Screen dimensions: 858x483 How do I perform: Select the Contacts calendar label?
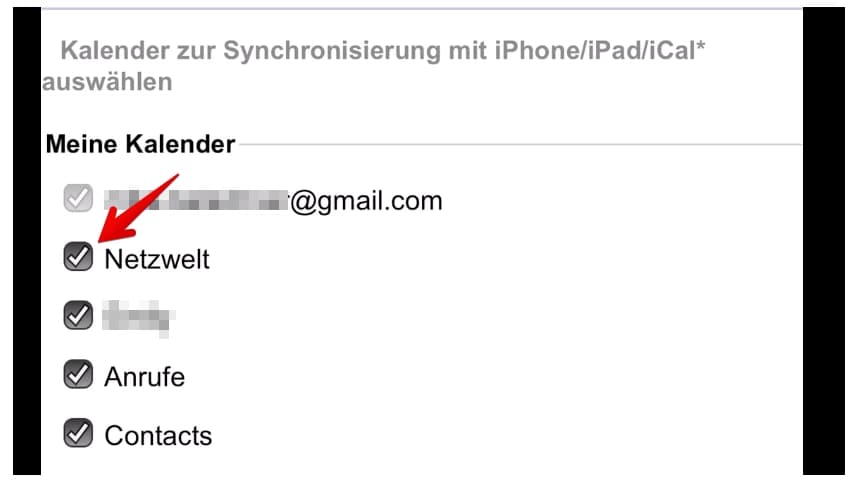tap(158, 436)
